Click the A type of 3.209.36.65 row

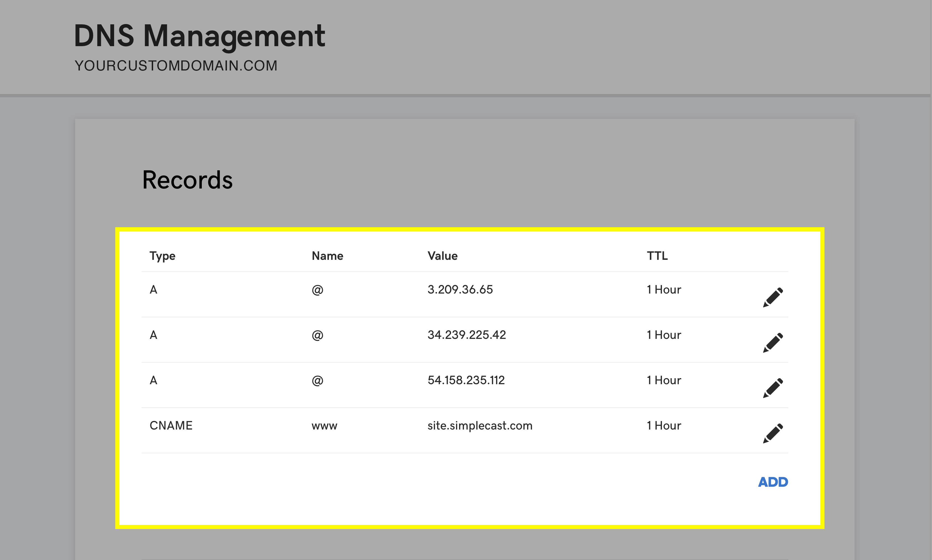click(154, 289)
